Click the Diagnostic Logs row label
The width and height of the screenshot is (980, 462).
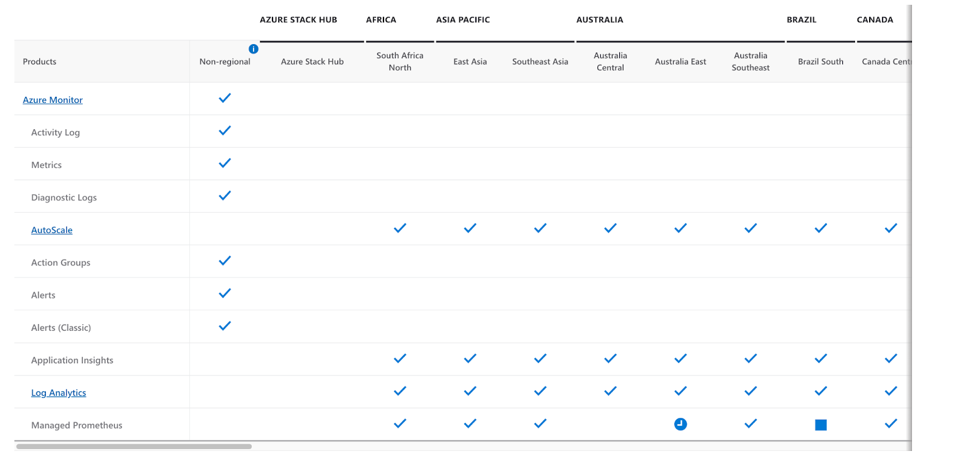(64, 197)
